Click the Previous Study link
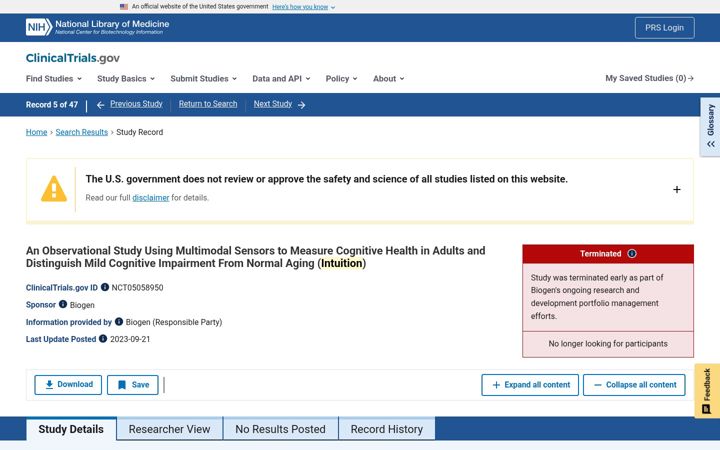The image size is (720, 450). point(136,104)
